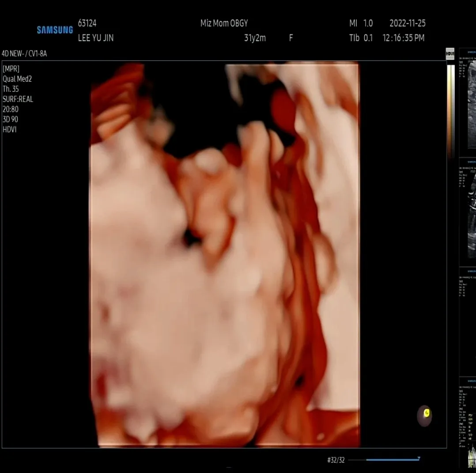The height and width of the screenshot is (473, 476).
Task: Click the Samsung logo
Action: [x=55, y=30]
